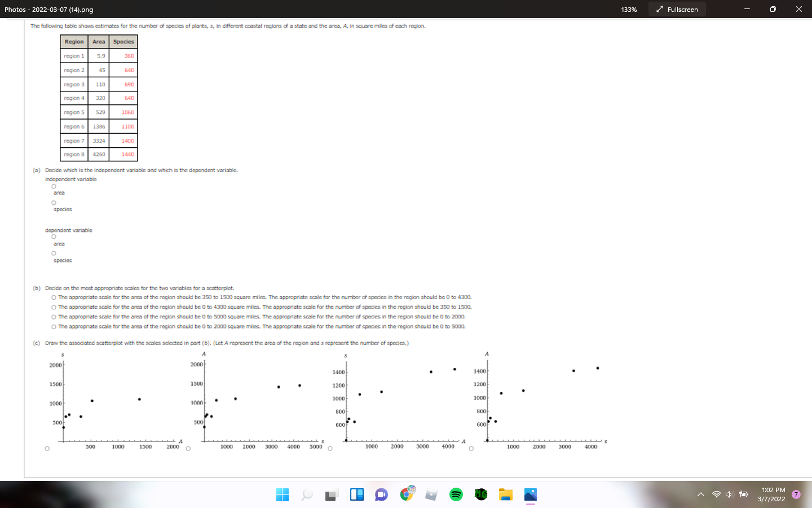Click the Wi-Fi icon in the system tray
The image size is (812, 508).
click(x=716, y=494)
